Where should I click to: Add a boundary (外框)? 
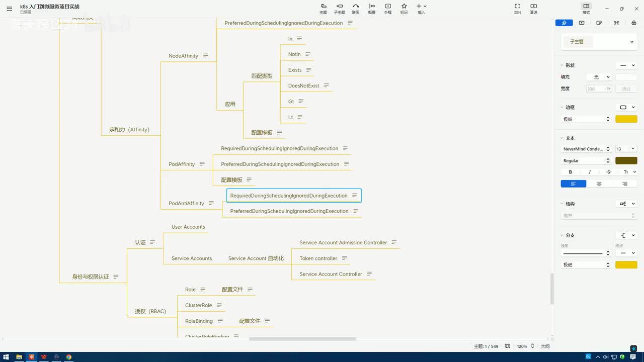388,9
